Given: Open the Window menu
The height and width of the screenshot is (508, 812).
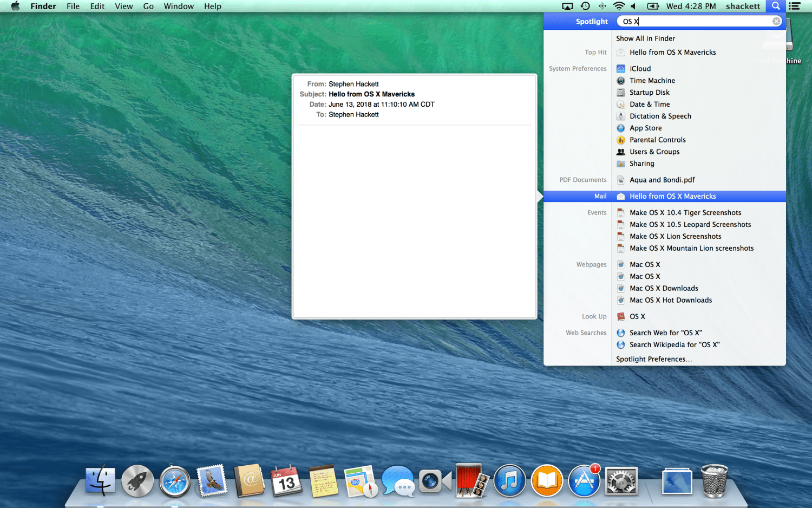Looking at the screenshot, I should 179,6.
